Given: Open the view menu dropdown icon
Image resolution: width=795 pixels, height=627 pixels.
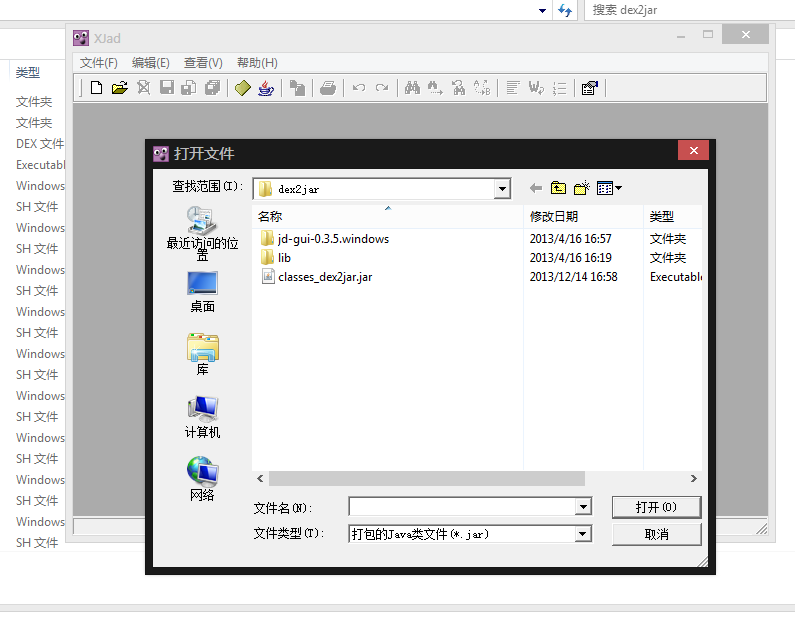Looking at the screenshot, I should 609,188.
